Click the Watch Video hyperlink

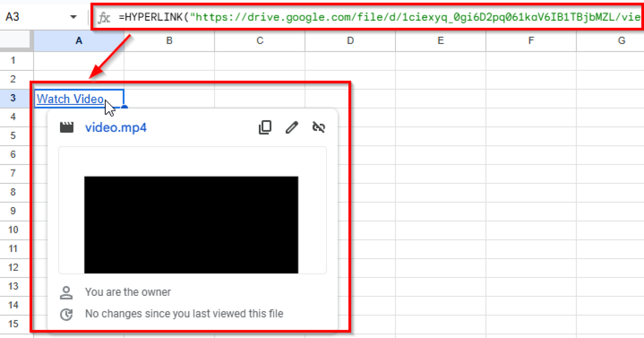(70, 99)
